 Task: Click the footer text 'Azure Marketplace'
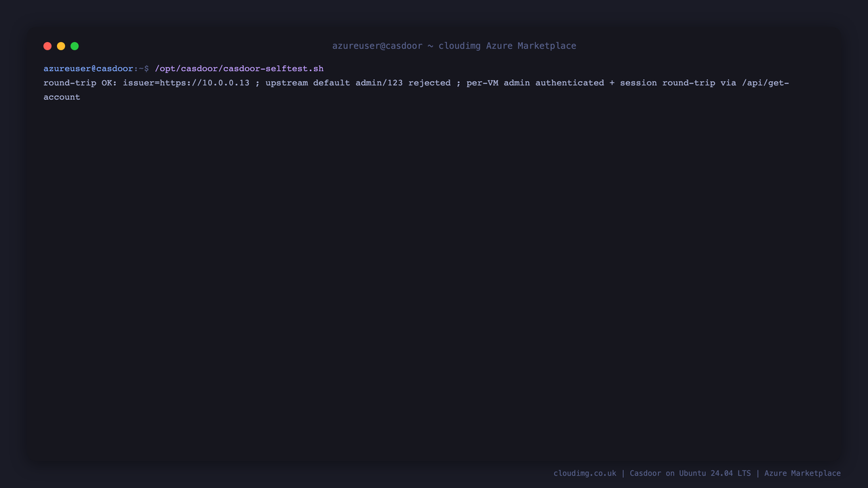[802, 473]
